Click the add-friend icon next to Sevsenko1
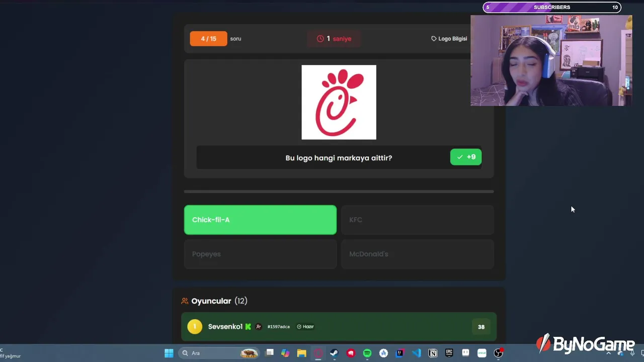Viewport: 644px width, 362px height. [x=259, y=327]
